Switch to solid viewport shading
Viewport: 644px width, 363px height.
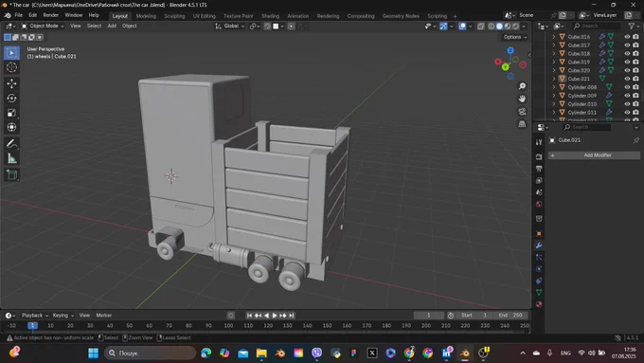click(499, 26)
